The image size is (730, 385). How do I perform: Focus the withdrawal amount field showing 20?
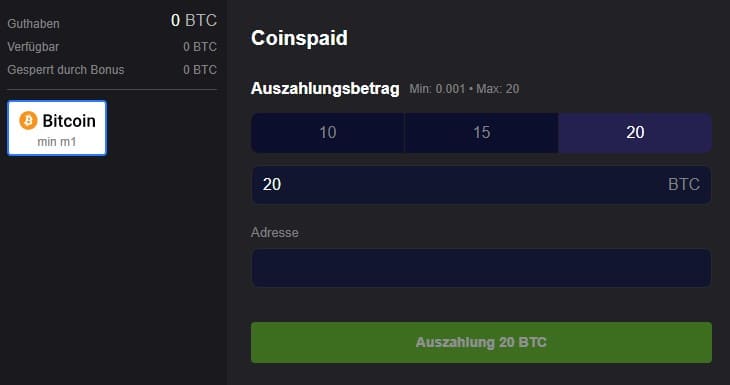pyautogui.click(x=481, y=185)
